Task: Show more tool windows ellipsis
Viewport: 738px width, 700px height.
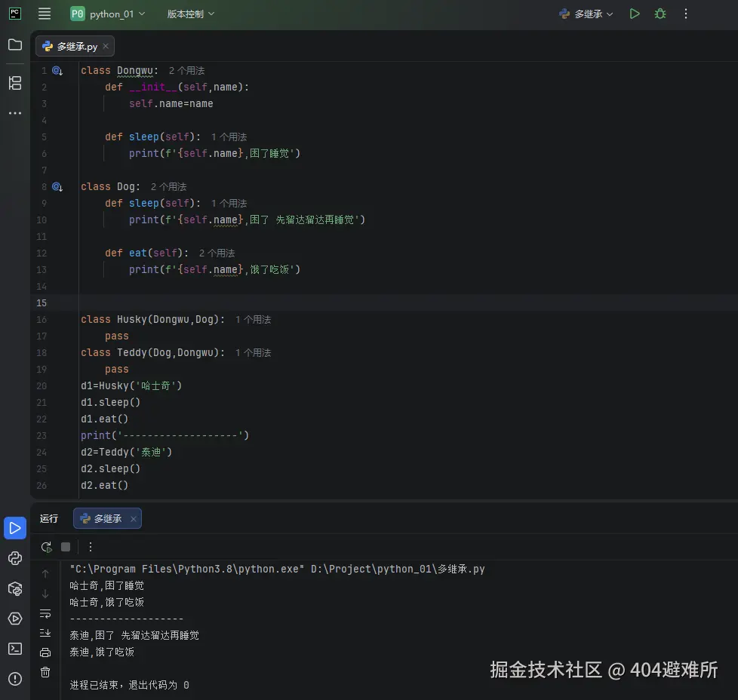Action: click(x=15, y=113)
